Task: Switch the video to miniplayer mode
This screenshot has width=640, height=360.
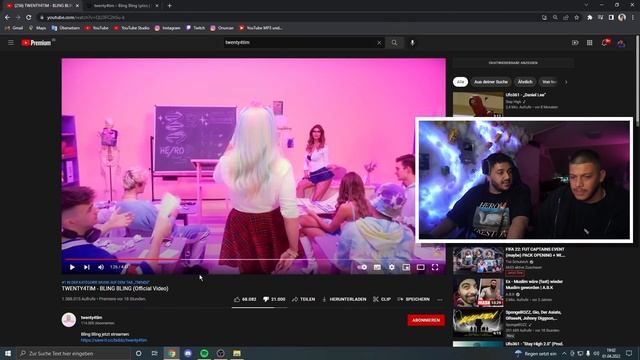Action: (406, 267)
